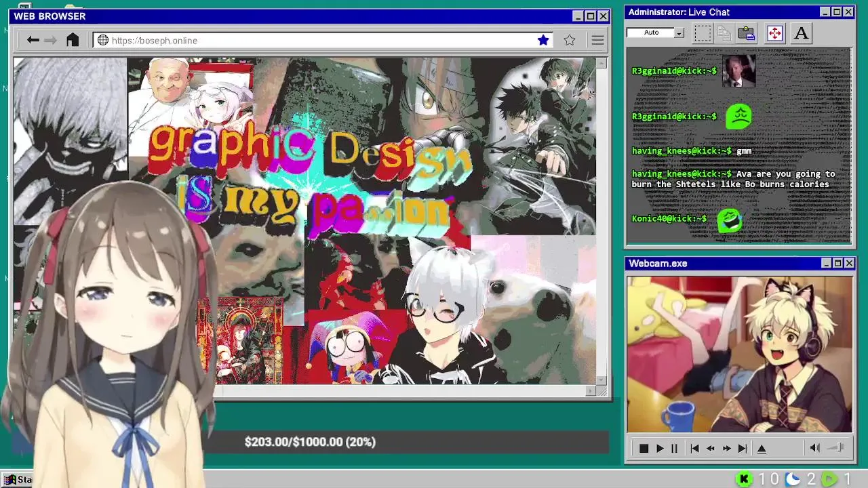
Task: Click Konic40's green emote in chat
Action: (730, 220)
